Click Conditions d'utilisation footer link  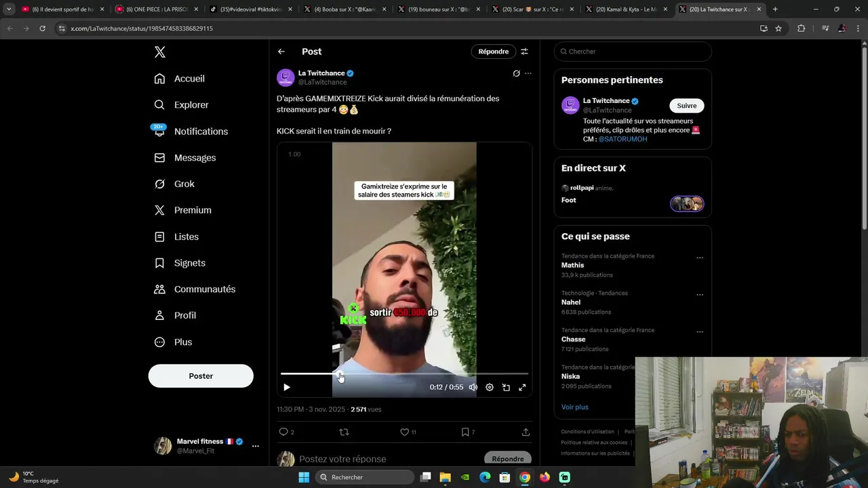coord(587,432)
